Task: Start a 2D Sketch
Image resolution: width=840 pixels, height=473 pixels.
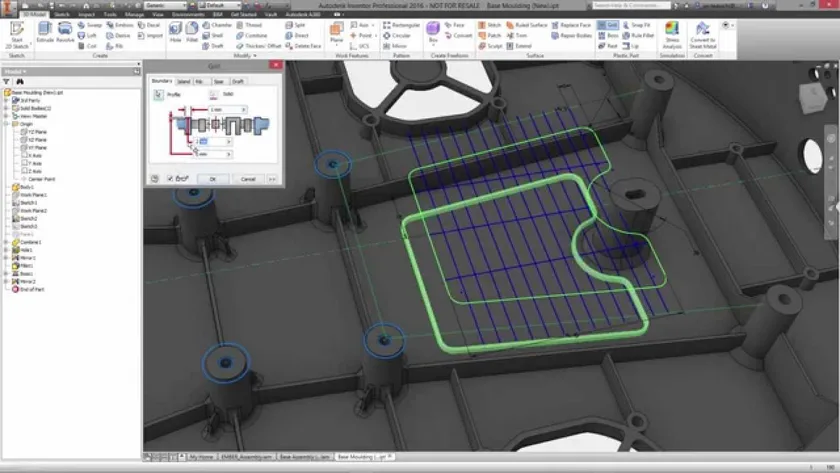Action: point(17,35)
